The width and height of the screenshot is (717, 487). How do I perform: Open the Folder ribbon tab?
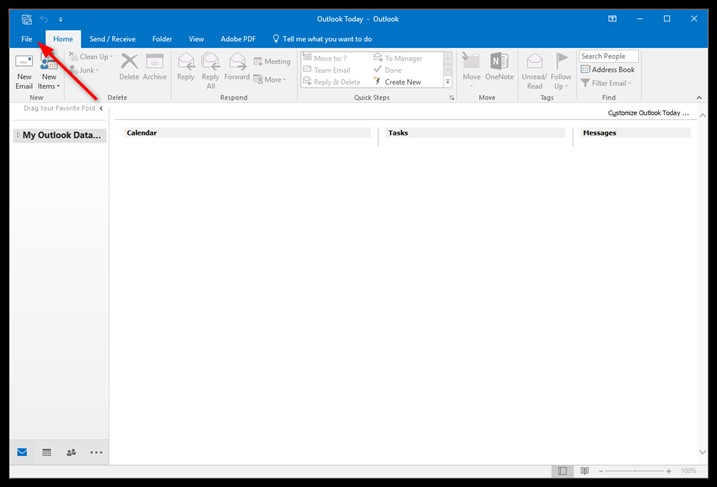coord(162,39)
